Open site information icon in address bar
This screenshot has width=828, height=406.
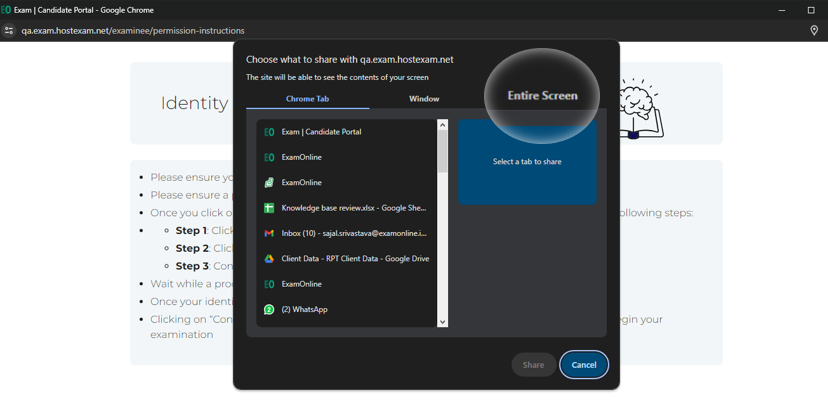8,31
